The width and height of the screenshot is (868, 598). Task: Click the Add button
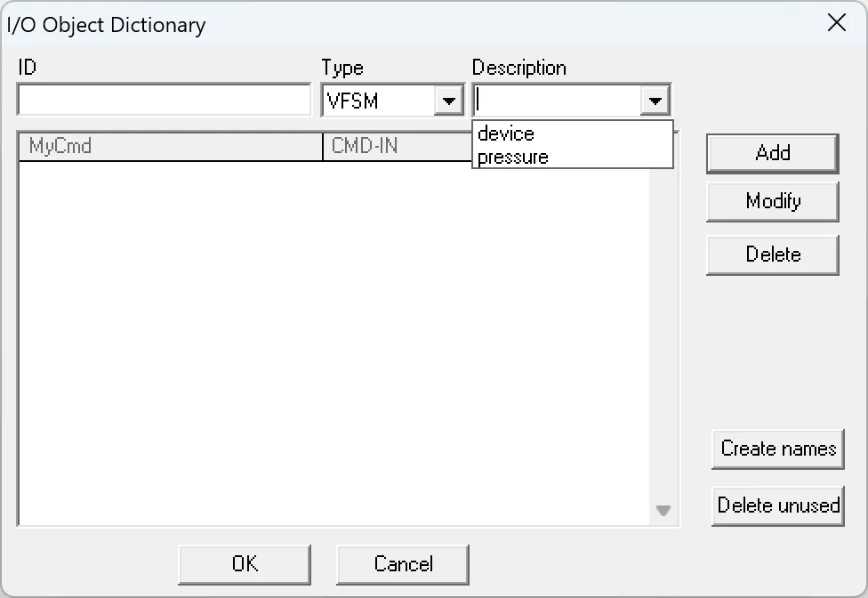tap(772, 153)
